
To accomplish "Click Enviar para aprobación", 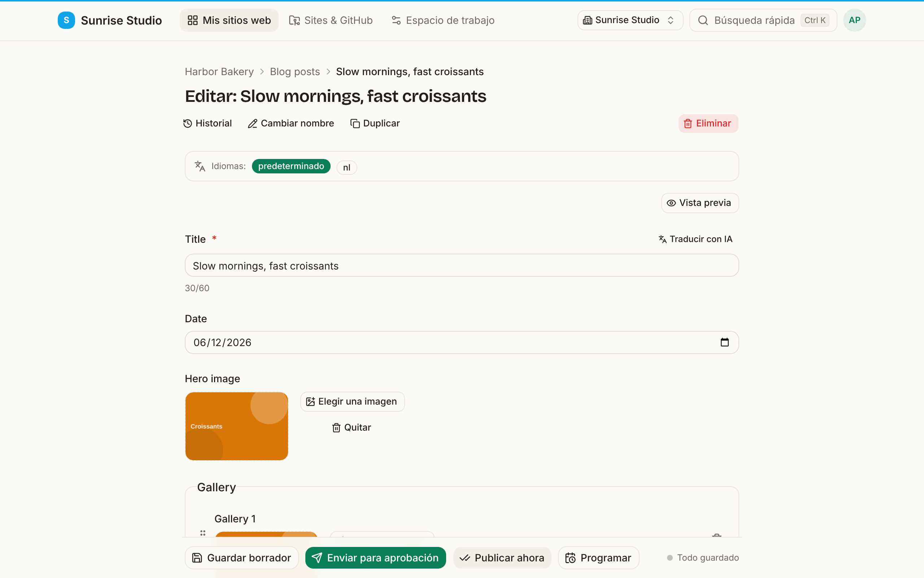I will tap(375, 558).
